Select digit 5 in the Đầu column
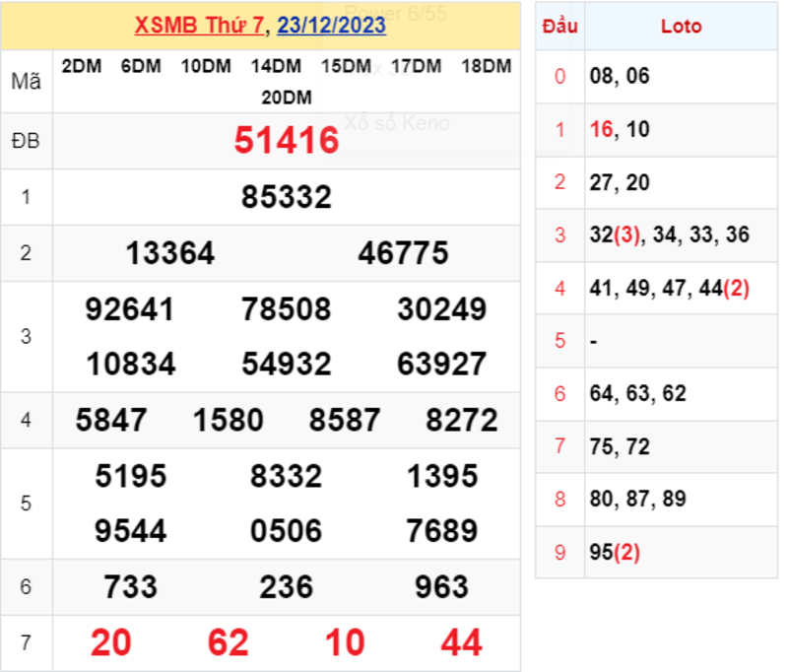 (x=559, y=341)
